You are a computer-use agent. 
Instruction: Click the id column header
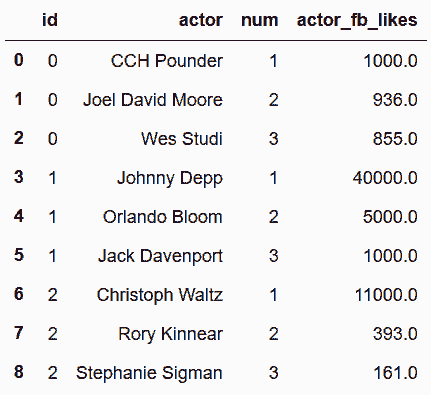(50, 20)
